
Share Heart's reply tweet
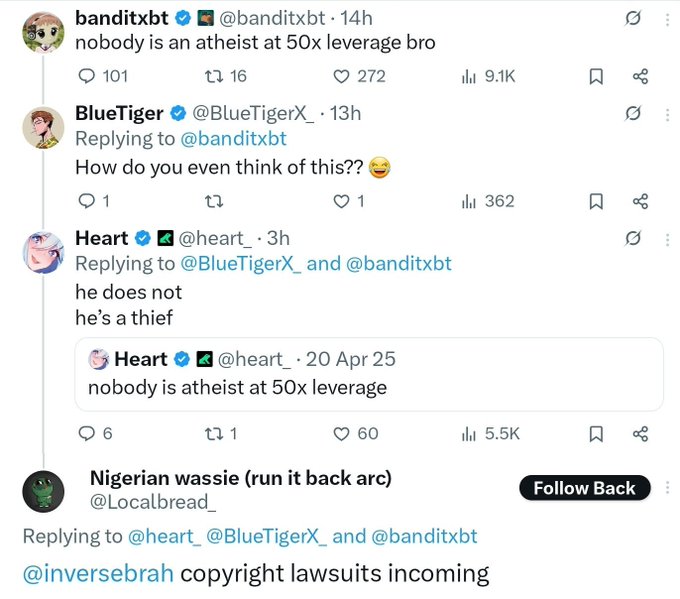(x=641, y=433)
